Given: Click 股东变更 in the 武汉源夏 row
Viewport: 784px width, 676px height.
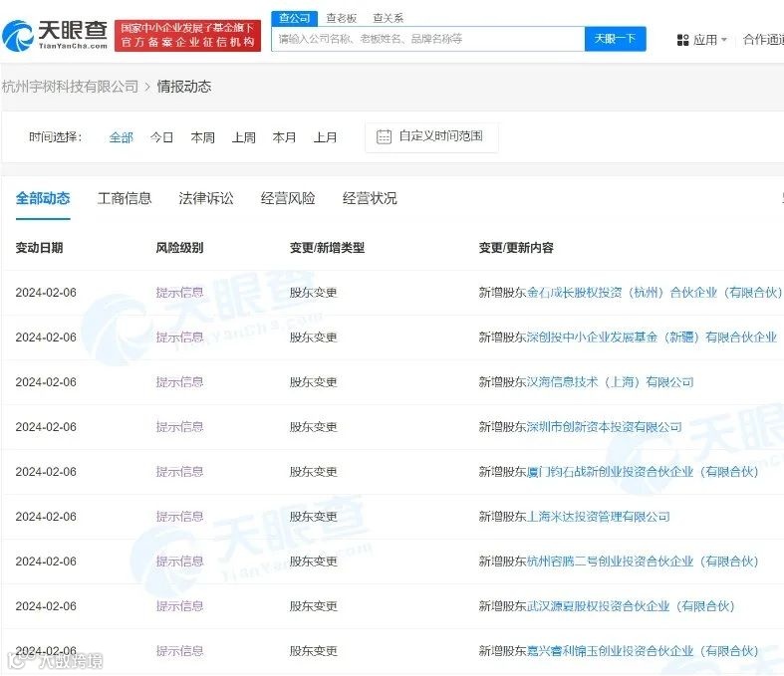Looking at the screenshot, I should 314,606.
